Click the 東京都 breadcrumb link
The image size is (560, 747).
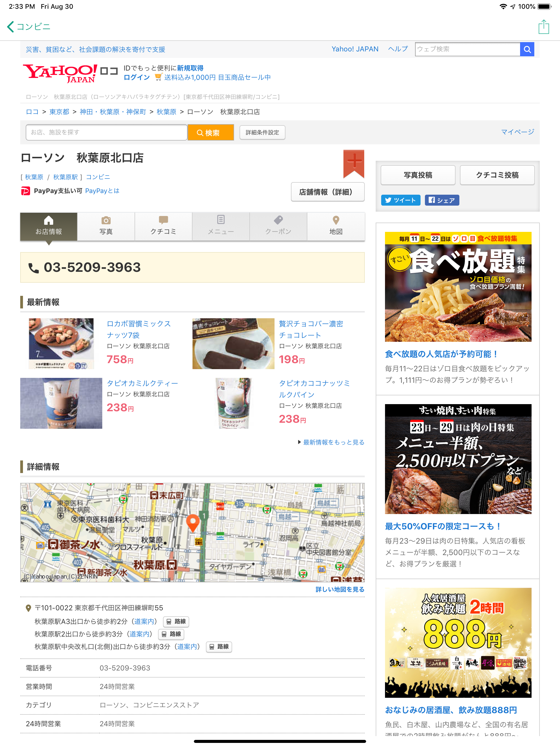(x=59, y=112)
